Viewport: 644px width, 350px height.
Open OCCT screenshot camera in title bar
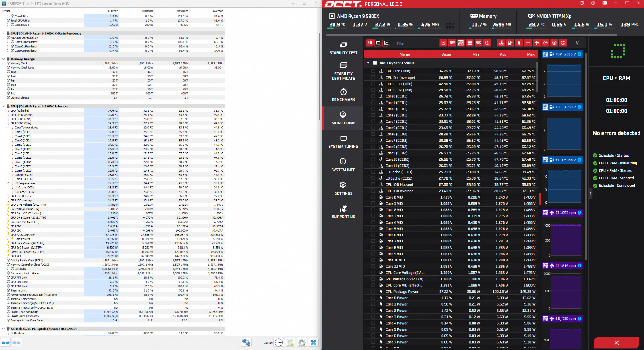tap(604, 3)
